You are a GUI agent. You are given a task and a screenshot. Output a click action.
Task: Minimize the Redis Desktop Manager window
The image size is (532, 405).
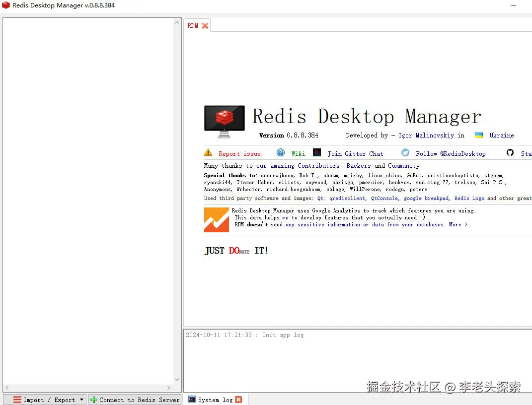tap(514, 5)
